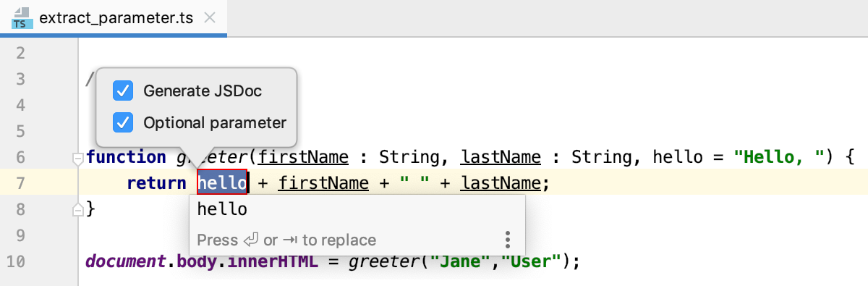Image resolution: width=868 pixels, height=286 pixels.
Task: Click the 'Press ⏎ or ⇥ to replace' hint
Action: tap(286, 240)
